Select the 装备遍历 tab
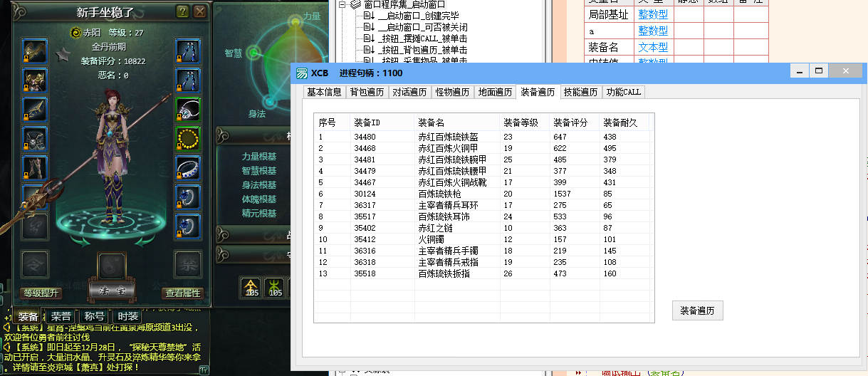This screenshot has width=868, height=376. [538, 91]
